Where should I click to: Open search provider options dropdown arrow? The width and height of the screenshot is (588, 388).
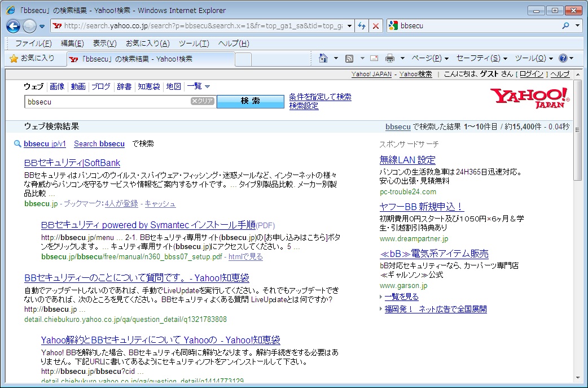[x=578, y=26]
